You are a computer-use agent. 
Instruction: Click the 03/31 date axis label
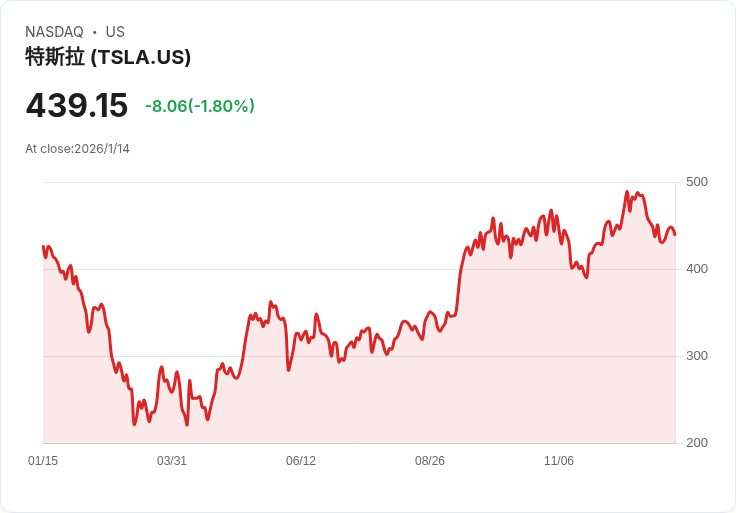(172, 461)
